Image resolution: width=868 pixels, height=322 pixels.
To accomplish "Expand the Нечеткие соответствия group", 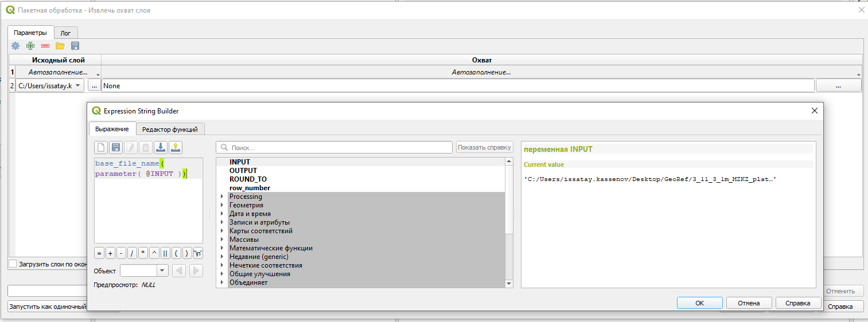I will (223, 265).
